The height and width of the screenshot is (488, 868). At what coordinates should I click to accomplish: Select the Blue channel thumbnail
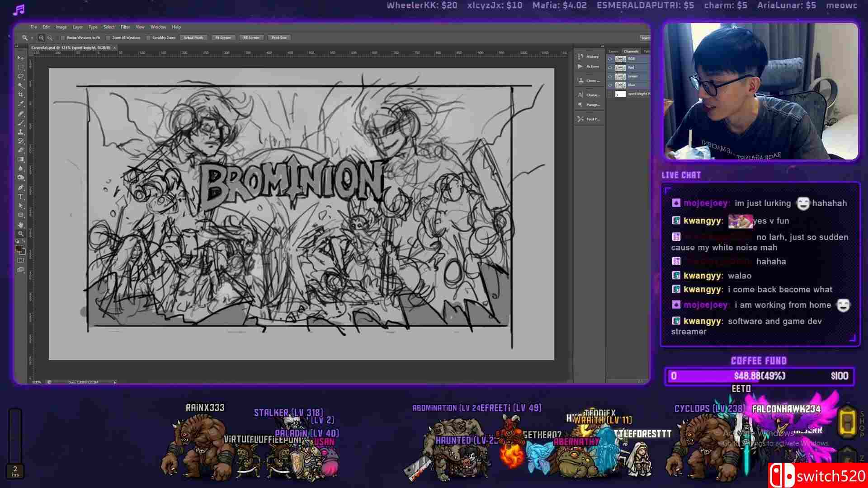620,85
